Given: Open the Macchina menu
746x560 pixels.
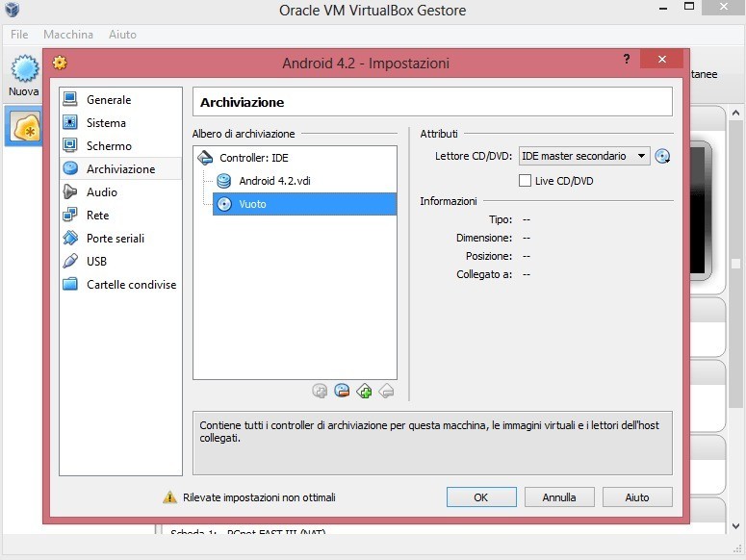Looking at the screenshot, I should [x=68, y=34].
